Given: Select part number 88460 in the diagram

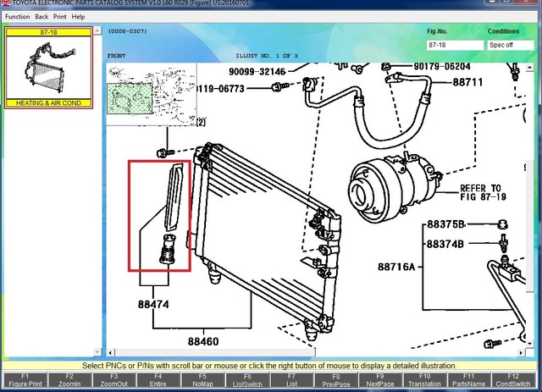Looking at the screenshot, I should pyautogui.click(x=203, y=341).
